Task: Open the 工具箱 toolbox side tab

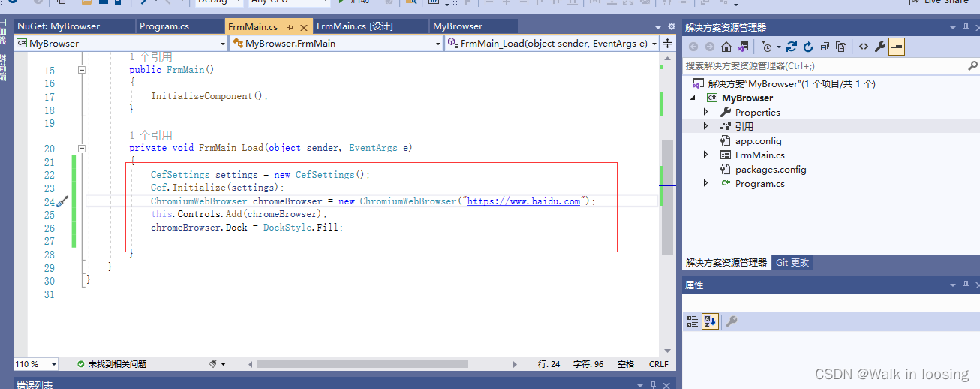Action: pyautogui.click(x=3, y=33)
